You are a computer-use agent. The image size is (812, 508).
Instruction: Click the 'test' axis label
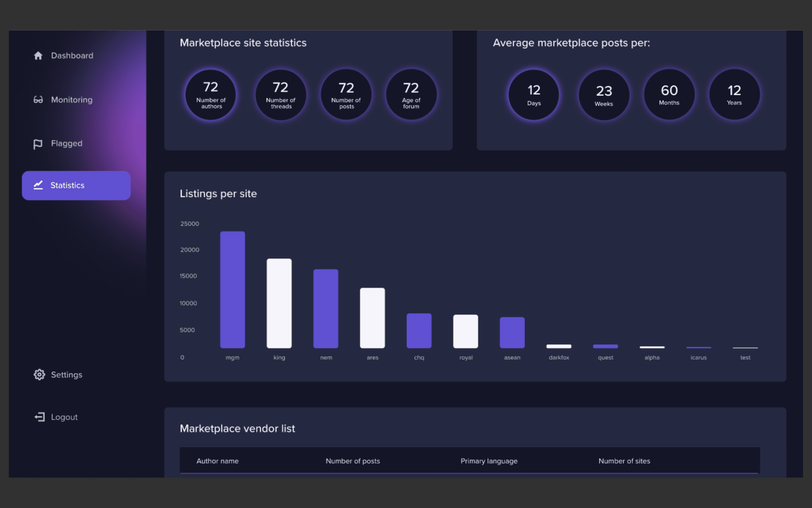click(745, 357)
